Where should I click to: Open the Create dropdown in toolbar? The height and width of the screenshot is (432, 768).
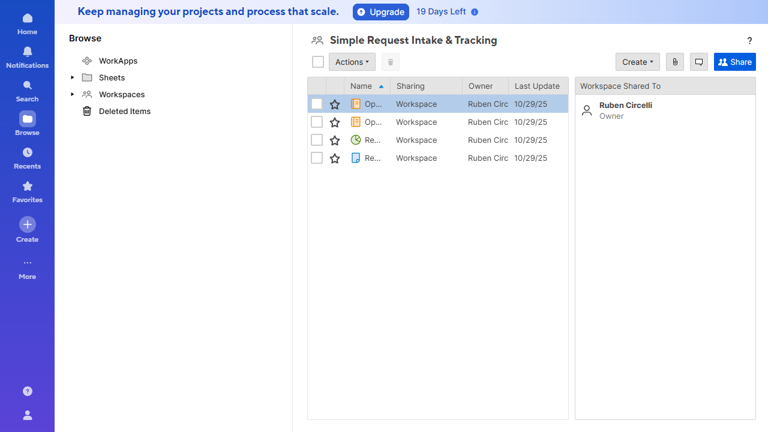(637, 62)
